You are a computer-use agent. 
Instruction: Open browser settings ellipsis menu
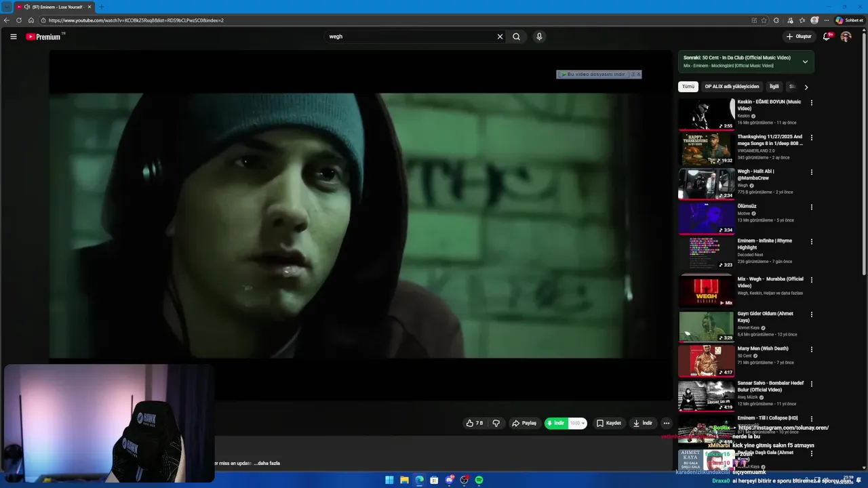[x=827, y=20]
